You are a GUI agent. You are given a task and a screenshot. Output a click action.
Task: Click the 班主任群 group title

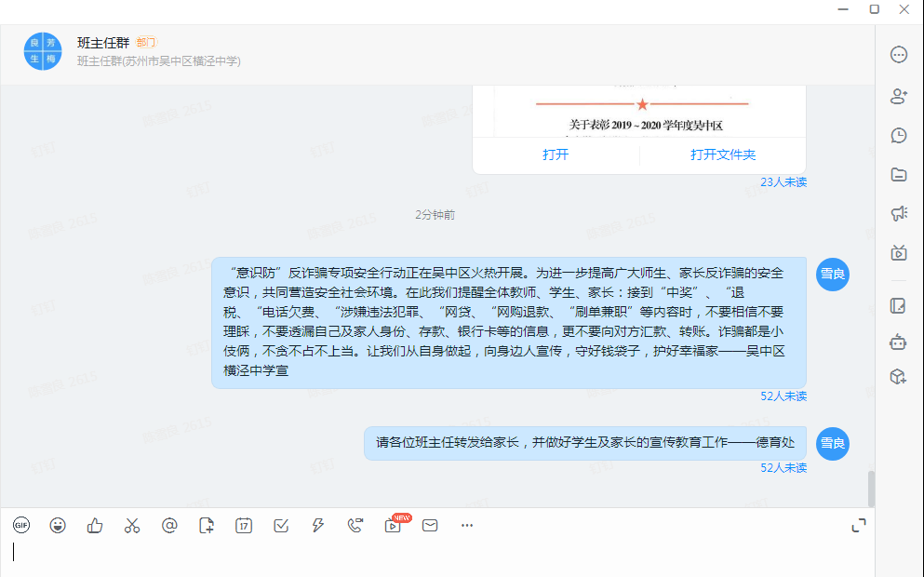point(103,43)
